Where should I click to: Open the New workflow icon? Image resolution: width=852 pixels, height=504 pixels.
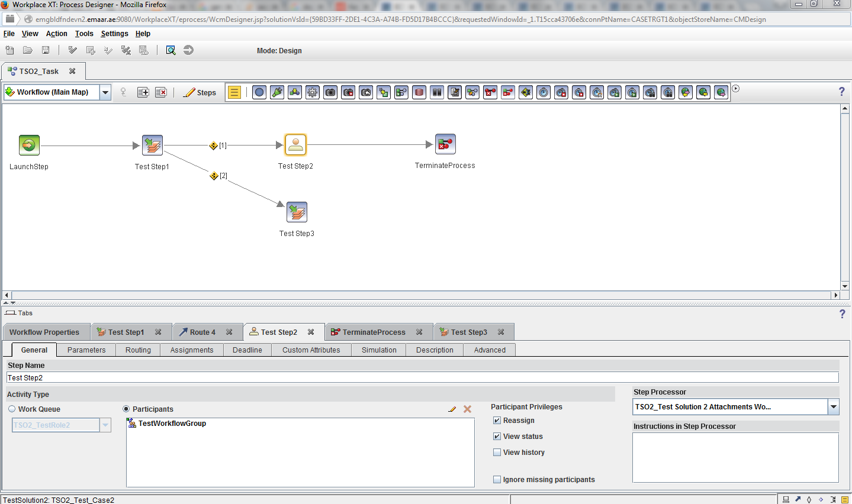click(9, 50)
